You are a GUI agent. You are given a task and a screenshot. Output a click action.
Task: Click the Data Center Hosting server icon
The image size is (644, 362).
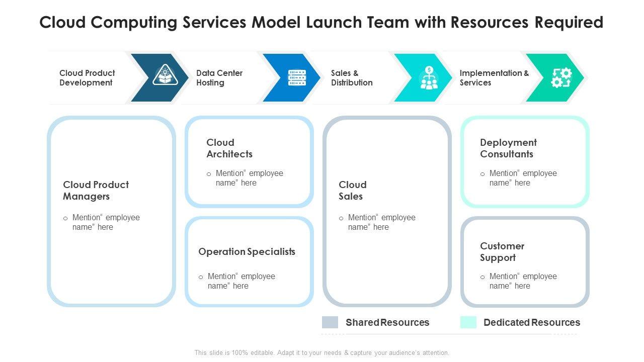click(297, 78)
